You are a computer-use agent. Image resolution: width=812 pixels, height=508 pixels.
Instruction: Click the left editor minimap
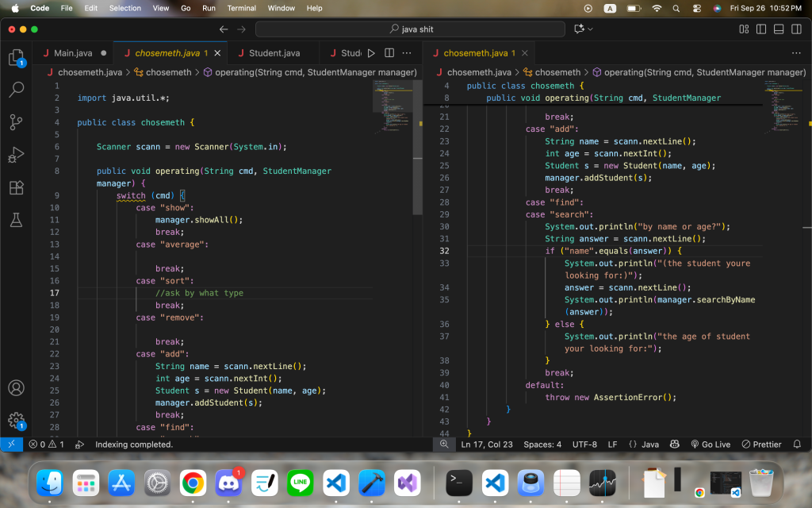point(392,106)
